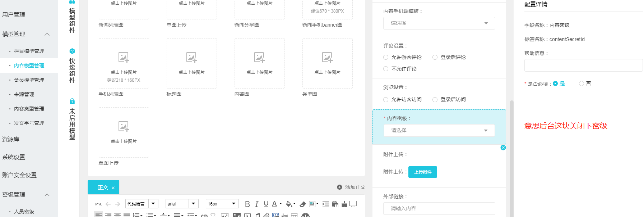The image size is (644, 217).
Task: Click the fullscreen monitor icon in the editor
Action: click(x=353, y=204)
